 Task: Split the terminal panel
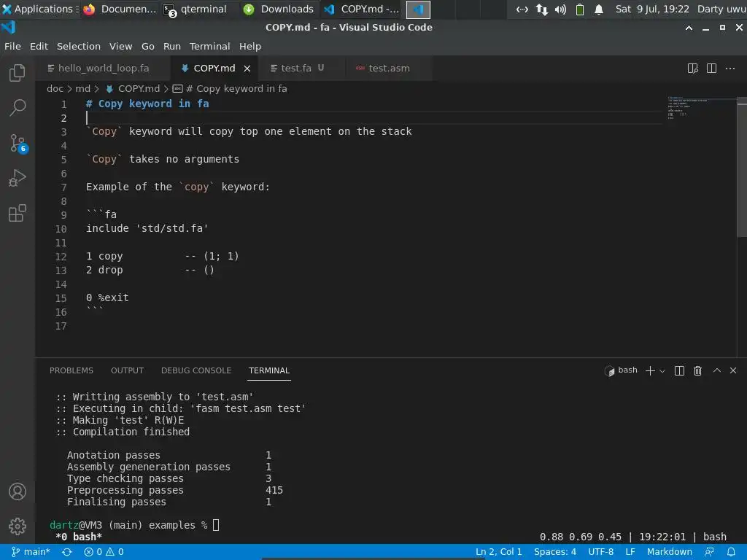(679, 371)
